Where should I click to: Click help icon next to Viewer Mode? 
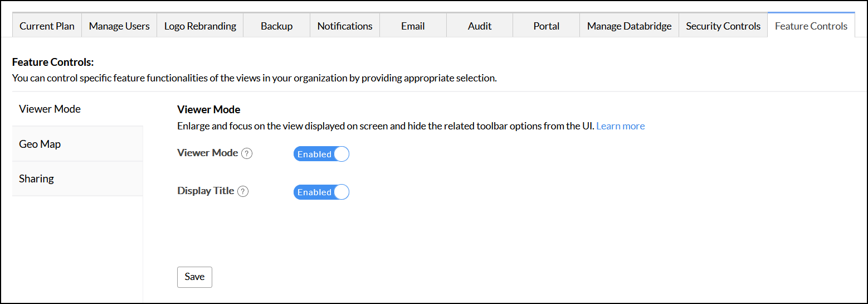pos(247,153)
